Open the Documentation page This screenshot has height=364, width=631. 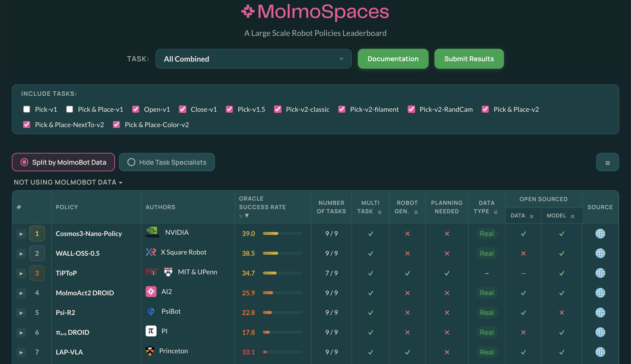pos(393,59)
